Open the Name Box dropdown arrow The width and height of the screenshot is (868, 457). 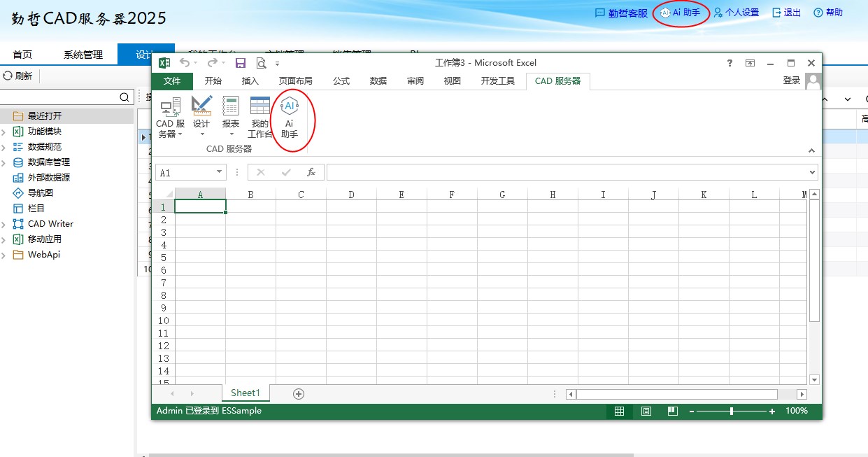click(220, 172)
